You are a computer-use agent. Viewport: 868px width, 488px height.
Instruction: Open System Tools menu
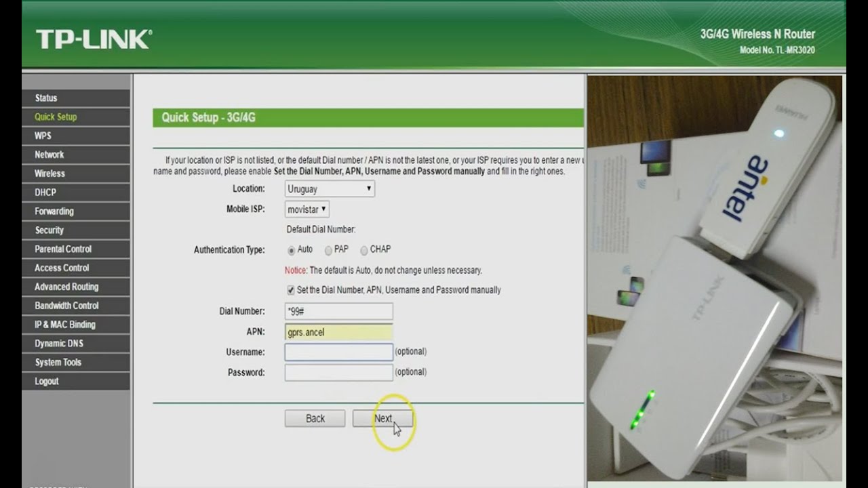(75, 363)
